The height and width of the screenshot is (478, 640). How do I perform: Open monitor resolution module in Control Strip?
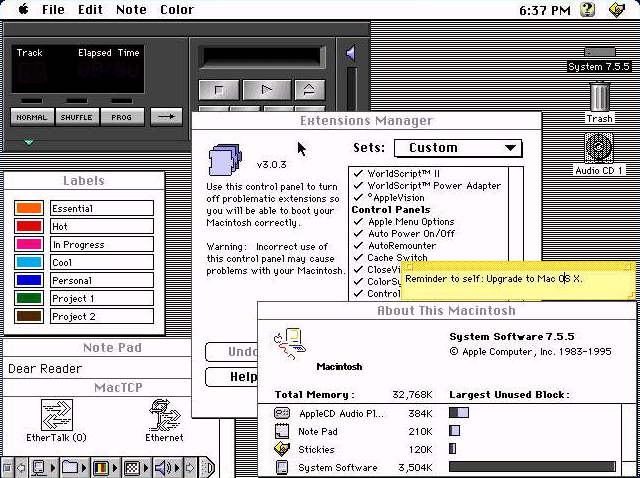click(x=136, y=468)
